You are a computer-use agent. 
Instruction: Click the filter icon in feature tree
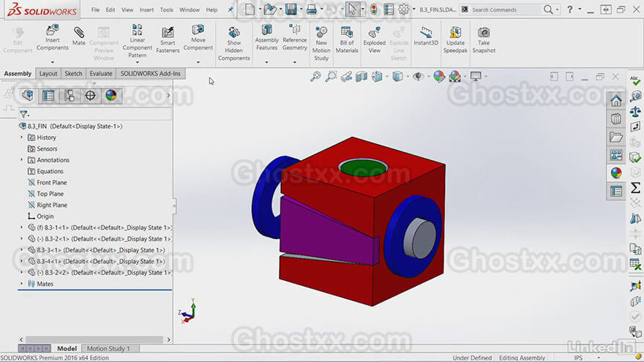tap(24, 113)
